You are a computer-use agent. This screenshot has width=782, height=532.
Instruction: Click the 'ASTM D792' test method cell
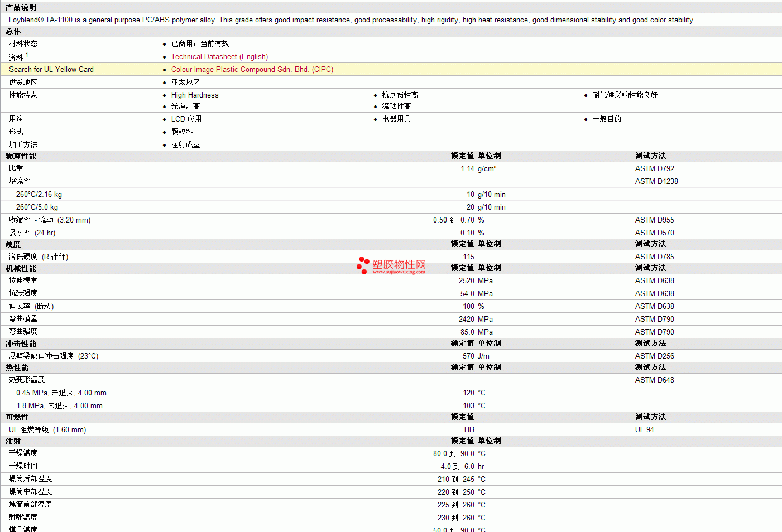click(655, 169)
